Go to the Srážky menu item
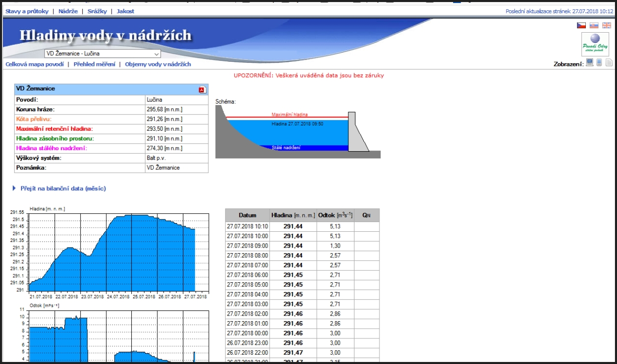 [96, 11]
